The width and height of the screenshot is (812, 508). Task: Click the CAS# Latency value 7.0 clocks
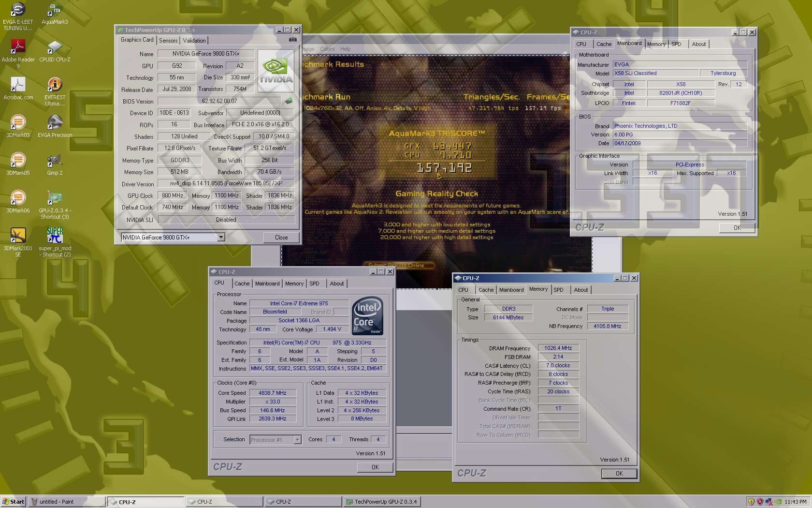pyautogui.click(x=558, y=365)
